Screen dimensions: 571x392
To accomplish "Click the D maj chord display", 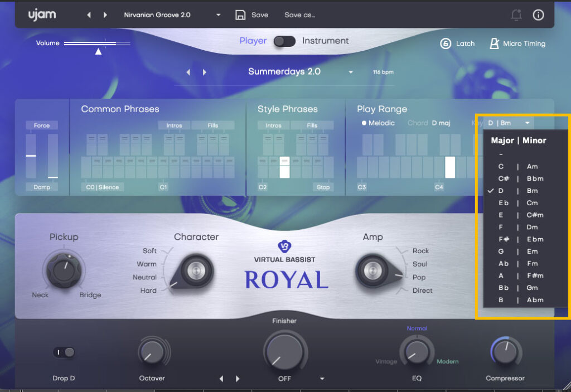I will pos(441,123).
